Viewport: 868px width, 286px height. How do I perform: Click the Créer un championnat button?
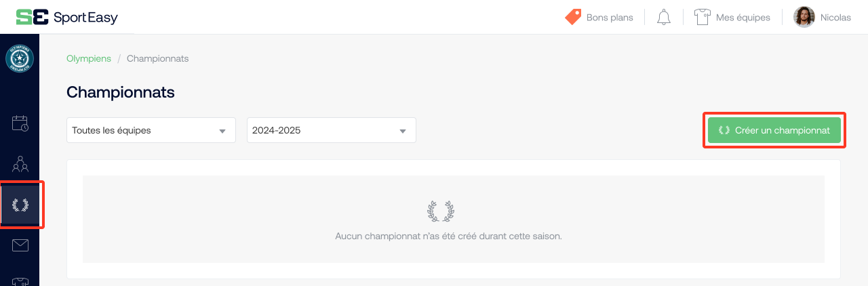[x=774, y=130]
